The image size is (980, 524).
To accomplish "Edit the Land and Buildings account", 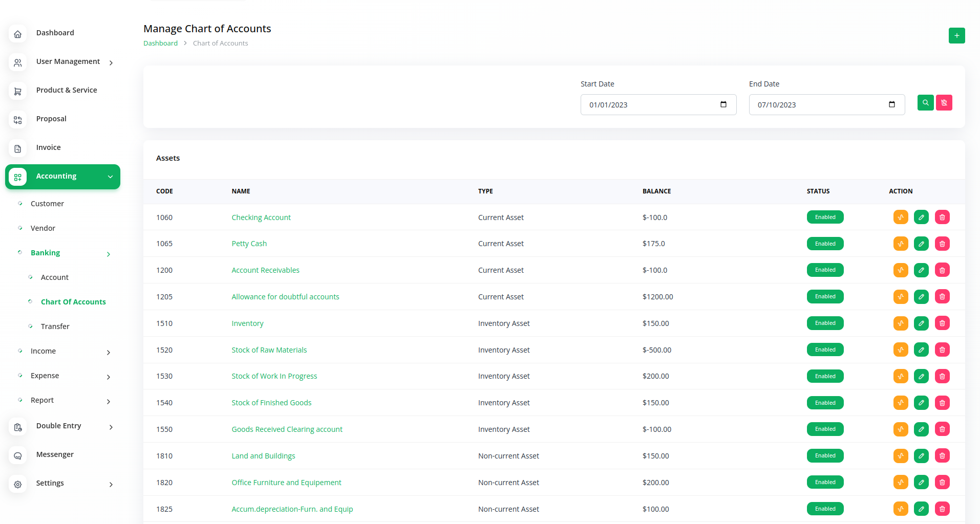I will [x=921, y=456].
